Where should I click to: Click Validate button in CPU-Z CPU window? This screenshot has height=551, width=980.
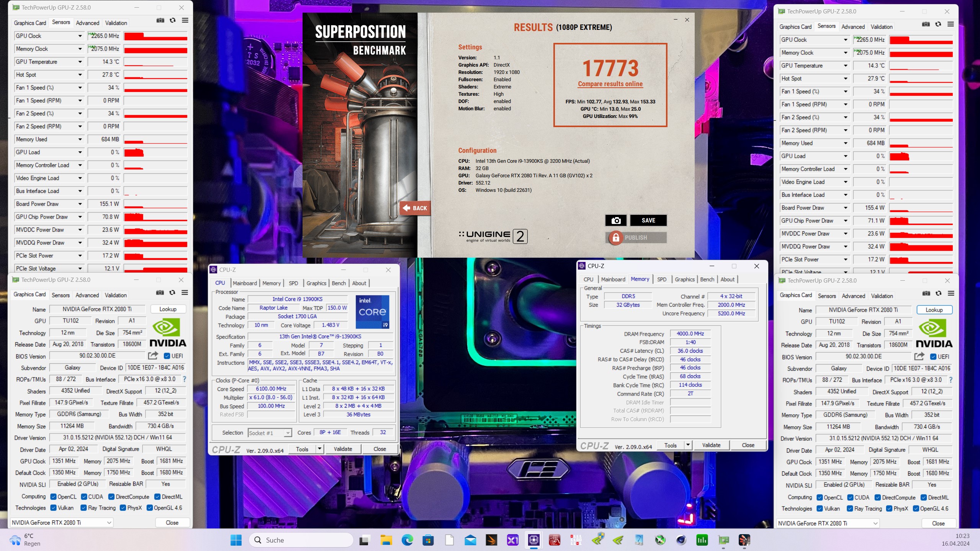tap(343, 449)
